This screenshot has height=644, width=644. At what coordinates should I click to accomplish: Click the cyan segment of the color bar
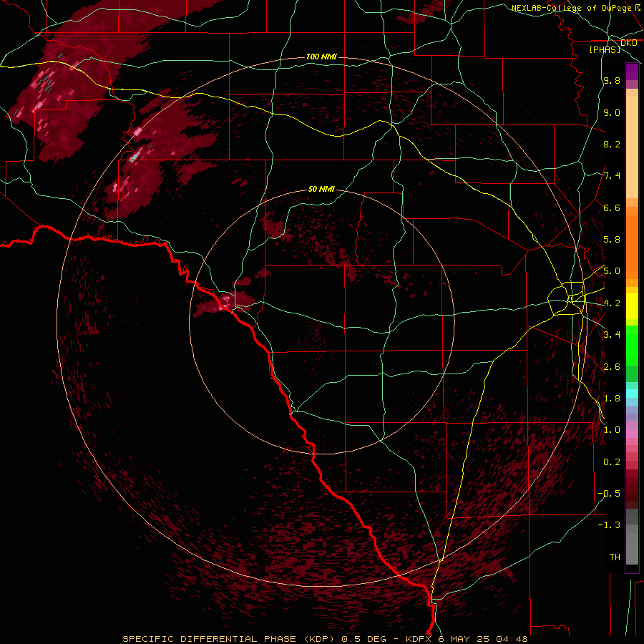[632, 393]
